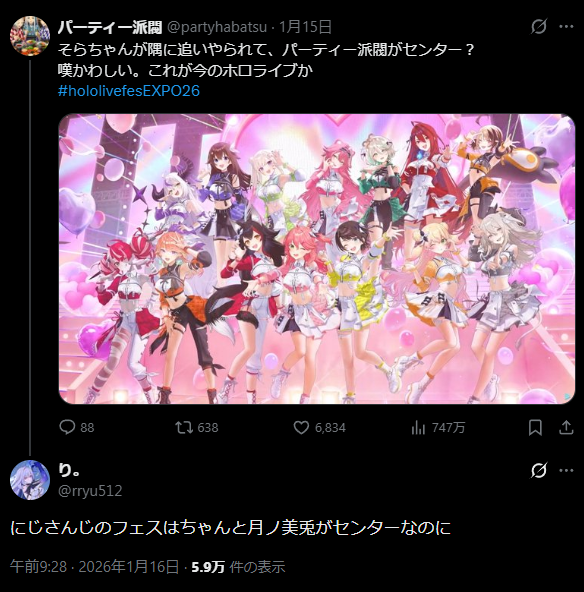Expand more options menu on り。reply
Screen dimensions: 584x592
(566, 470)
